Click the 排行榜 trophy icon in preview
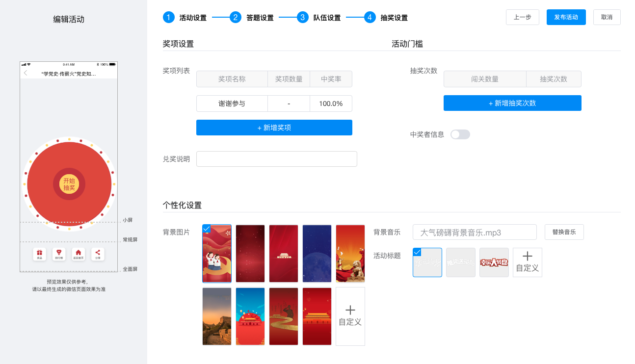This screenshot has height=364, width=635. pos(59,254)
